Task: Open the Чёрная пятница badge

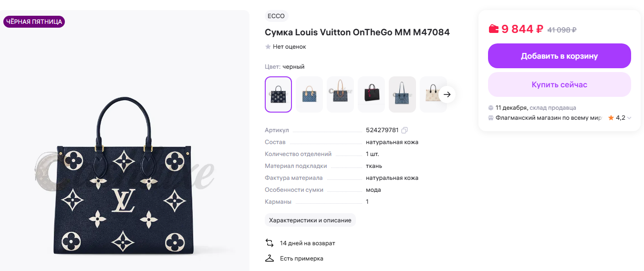Action: point(34,21)
